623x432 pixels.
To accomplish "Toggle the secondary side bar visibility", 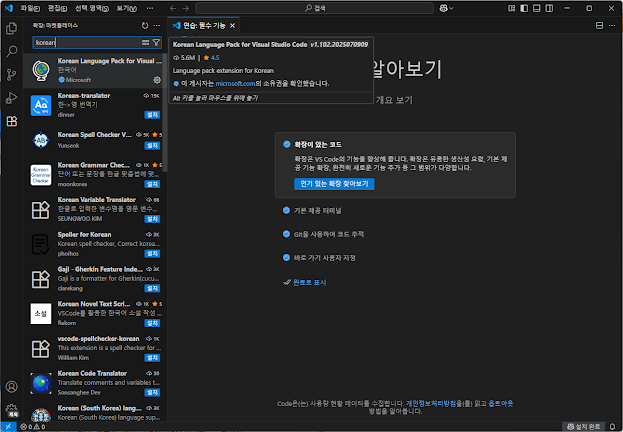I will click(549, 8).
